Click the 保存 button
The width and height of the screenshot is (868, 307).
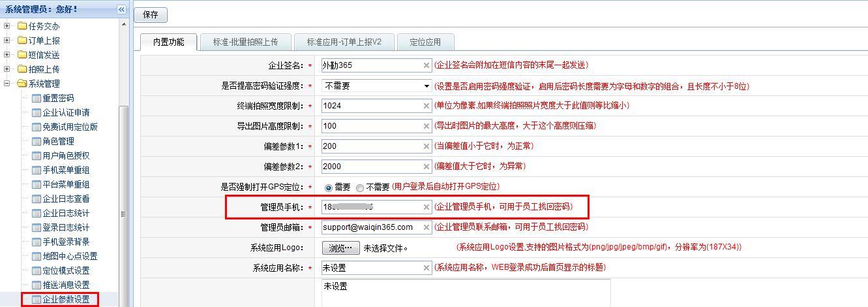[x=150, y=15]
